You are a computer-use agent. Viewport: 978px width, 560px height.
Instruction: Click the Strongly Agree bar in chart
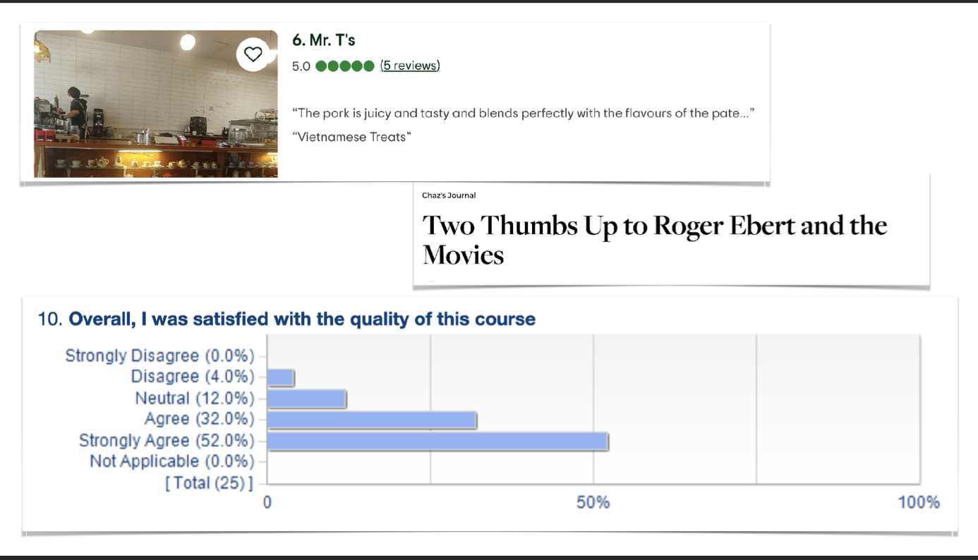[x=437, y=442]
